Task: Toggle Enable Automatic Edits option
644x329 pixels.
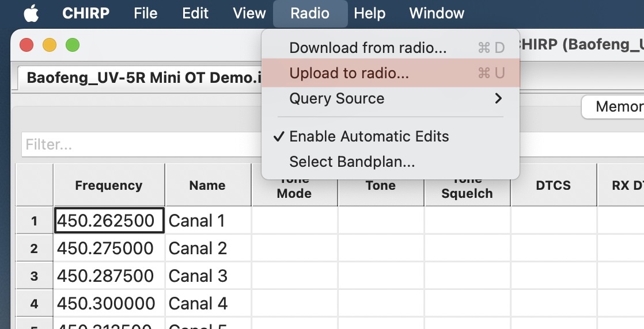Action: (391, 136)
